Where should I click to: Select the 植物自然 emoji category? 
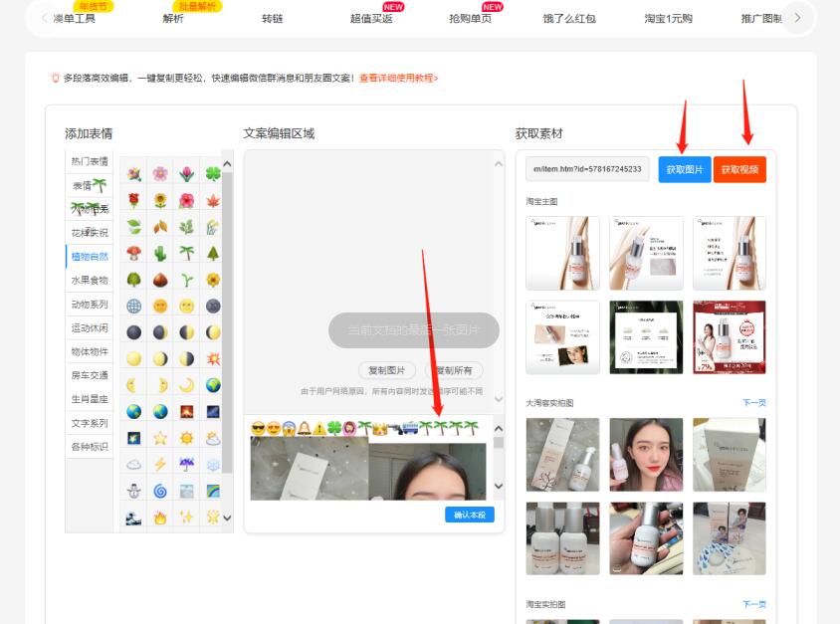(90, 257)
